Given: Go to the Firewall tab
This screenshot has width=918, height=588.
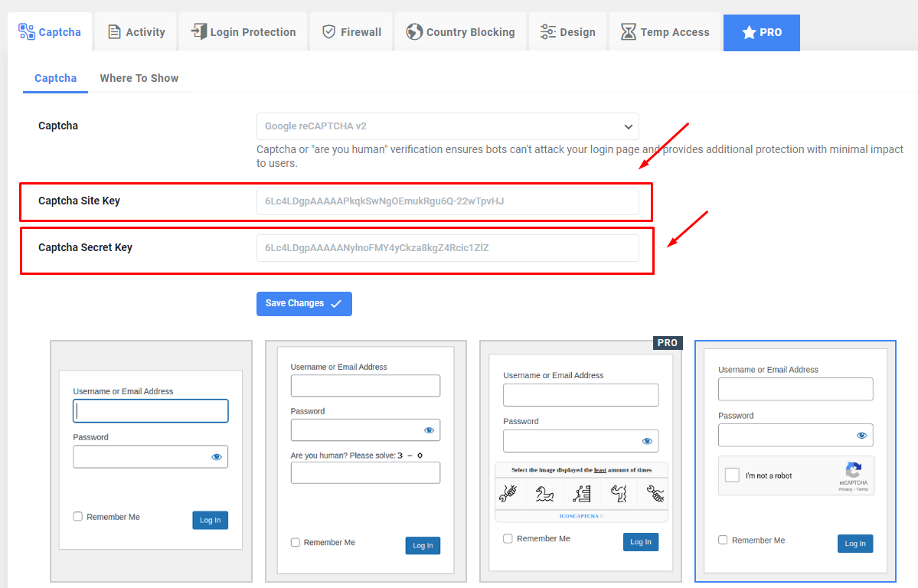Looking at the screenshot, I should 351,31.
